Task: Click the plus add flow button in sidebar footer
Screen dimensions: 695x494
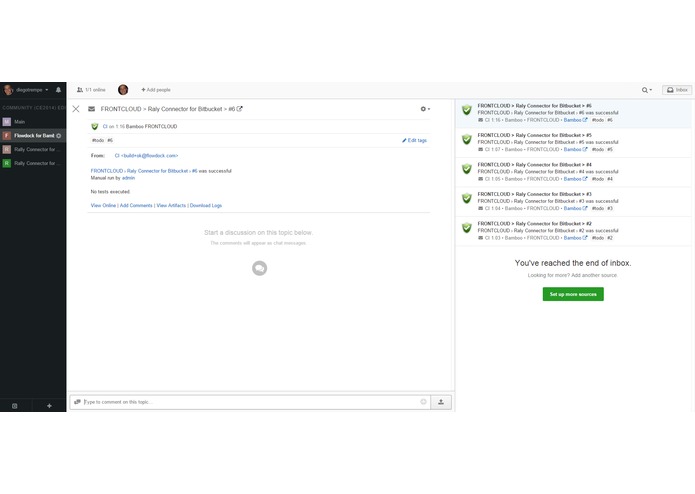Action: pos(49,406)
